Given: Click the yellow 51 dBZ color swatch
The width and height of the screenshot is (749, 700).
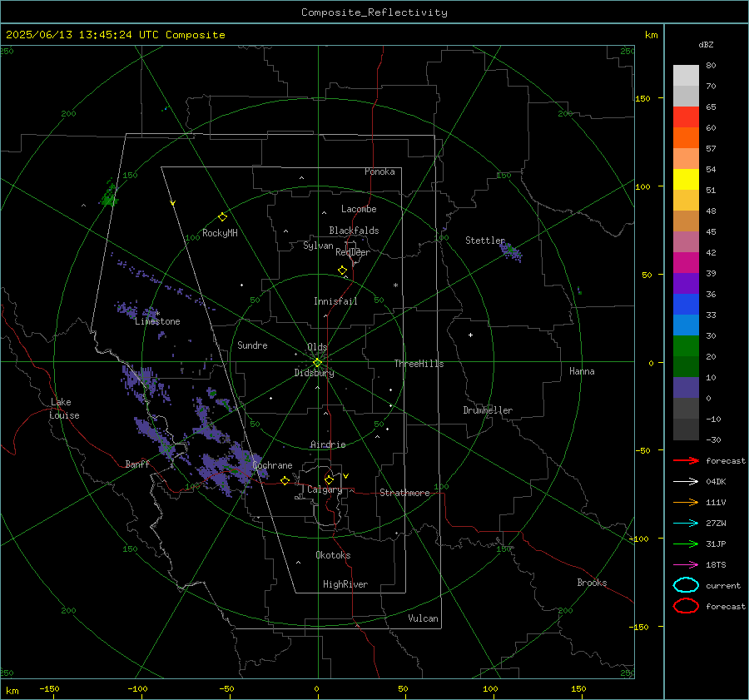Looking at the screenshot, I should coord(686,179).
